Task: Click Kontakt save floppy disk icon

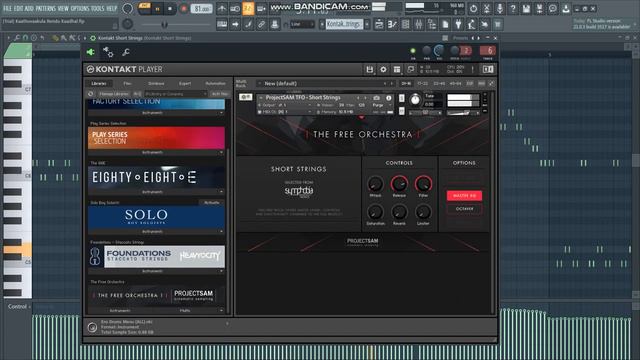Action: 369,69
